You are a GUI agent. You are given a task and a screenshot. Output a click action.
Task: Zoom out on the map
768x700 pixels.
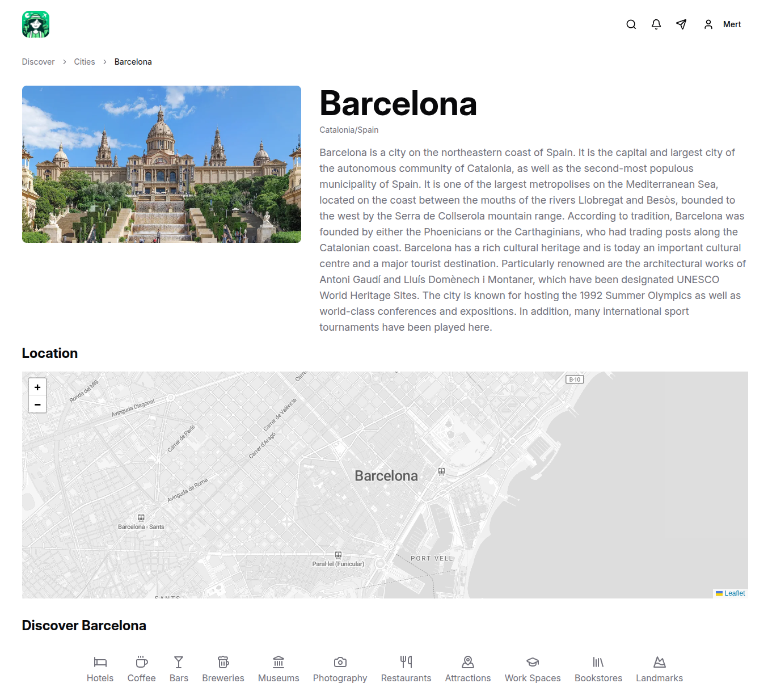pyautogui.click(x=37, y=404)
